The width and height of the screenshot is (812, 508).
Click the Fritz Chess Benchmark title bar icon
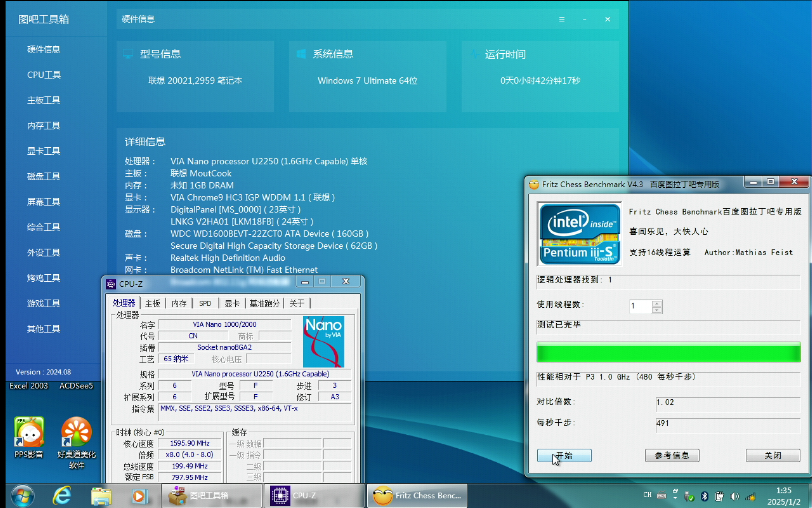click(534, 184)
